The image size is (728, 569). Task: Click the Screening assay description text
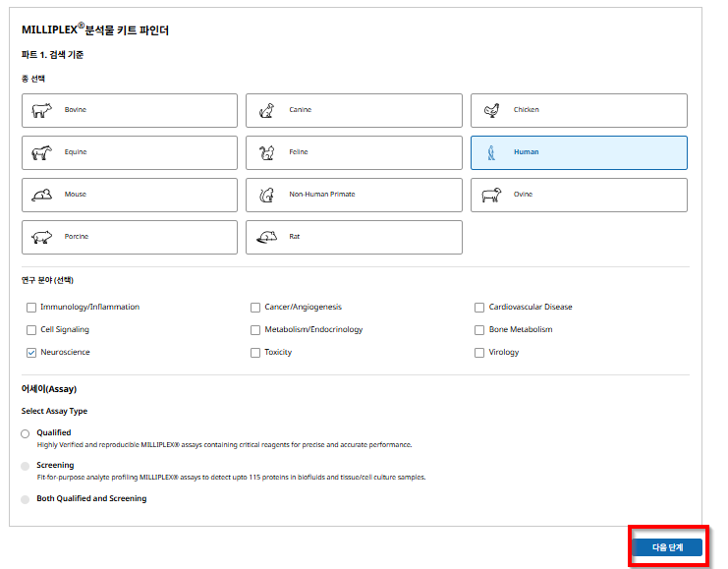point(231,478)
